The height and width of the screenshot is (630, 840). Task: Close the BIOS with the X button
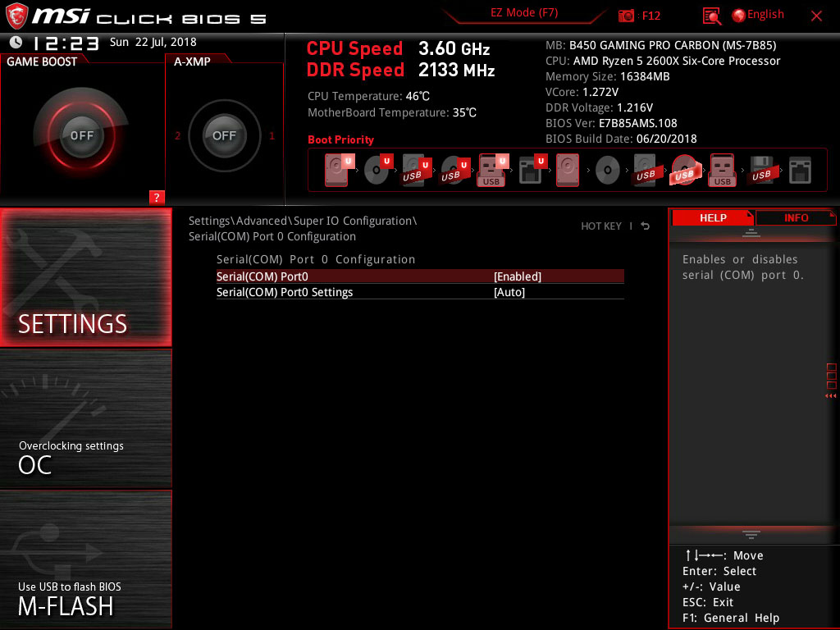pos(816,16)
